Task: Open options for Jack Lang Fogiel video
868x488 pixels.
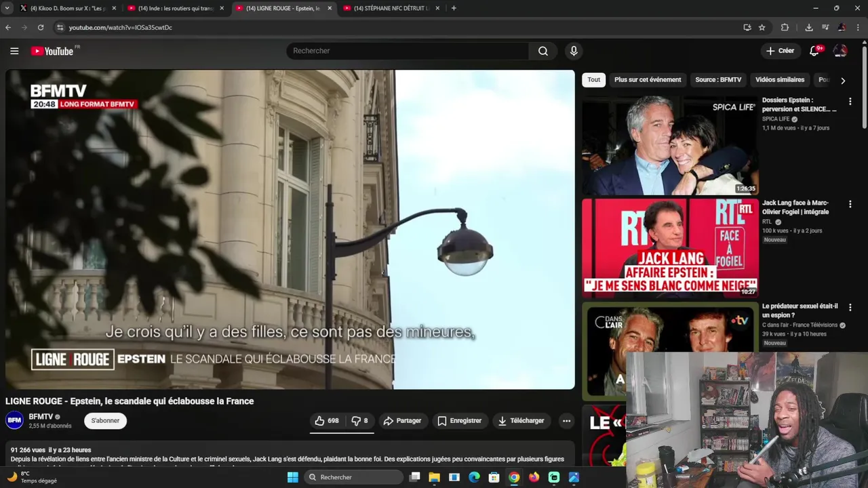Action: (x=850, y=205)
